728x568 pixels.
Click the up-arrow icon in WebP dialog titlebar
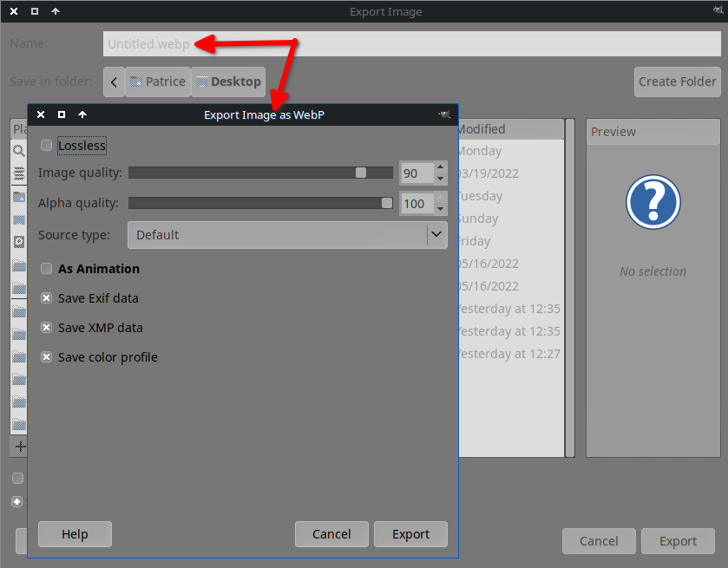pyautogui.click(x=82, y=114)
